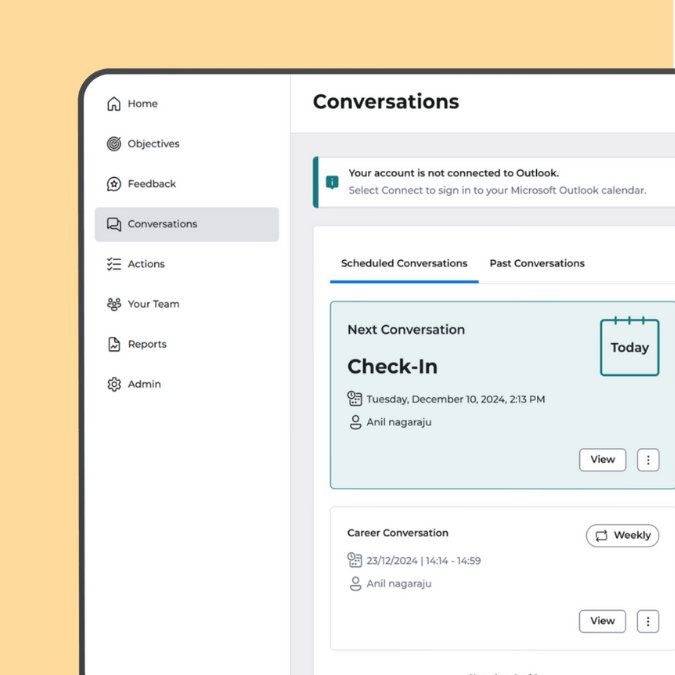
Task: Select the Feedback star-bubble icon
Action: pos(114,184)
